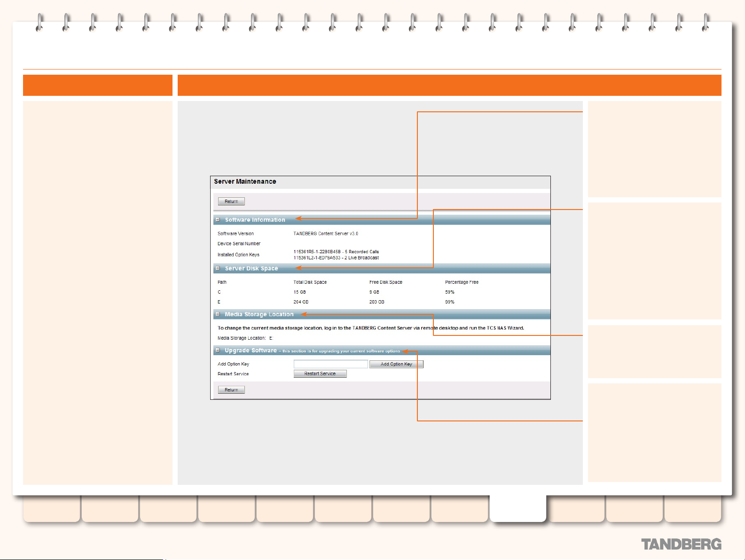The image size is (745, 560).
Task: Select the Software Version label
Action: point(235,233)
